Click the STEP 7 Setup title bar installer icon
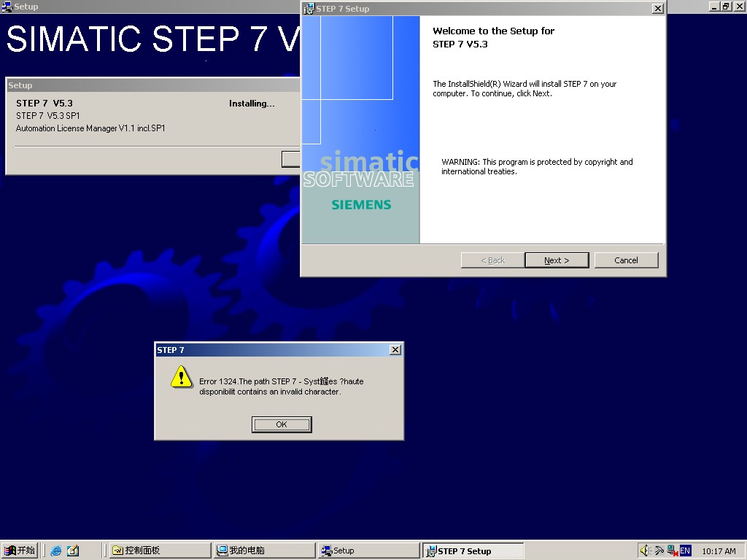This screenshot has width=747, height=560. 309,9
